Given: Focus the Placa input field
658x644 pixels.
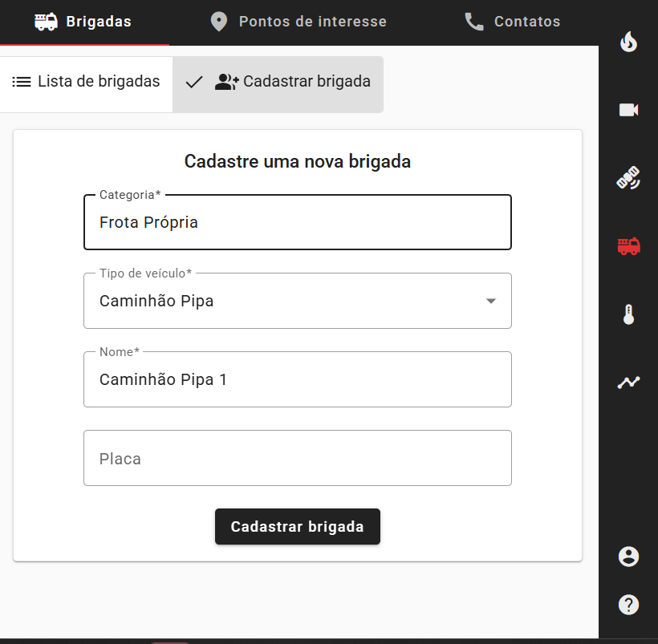Looking at the screenshot, I should pyautogui.click(x=298, y=458).
